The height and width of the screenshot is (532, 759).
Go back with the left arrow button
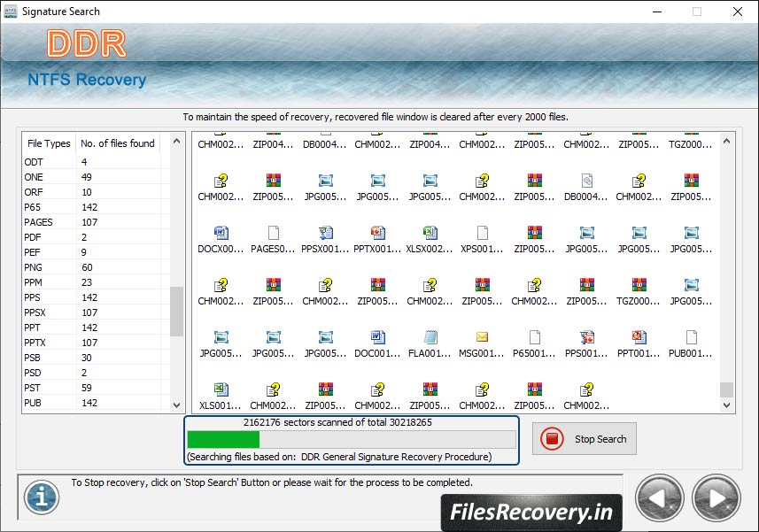pos(659,498)
